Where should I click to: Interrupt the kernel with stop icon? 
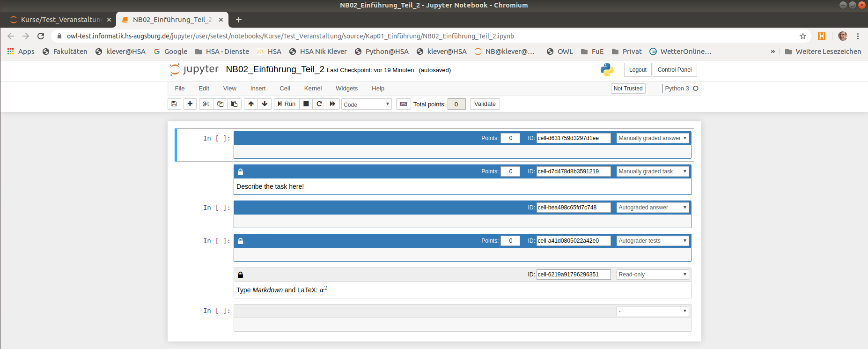[306, 104]
